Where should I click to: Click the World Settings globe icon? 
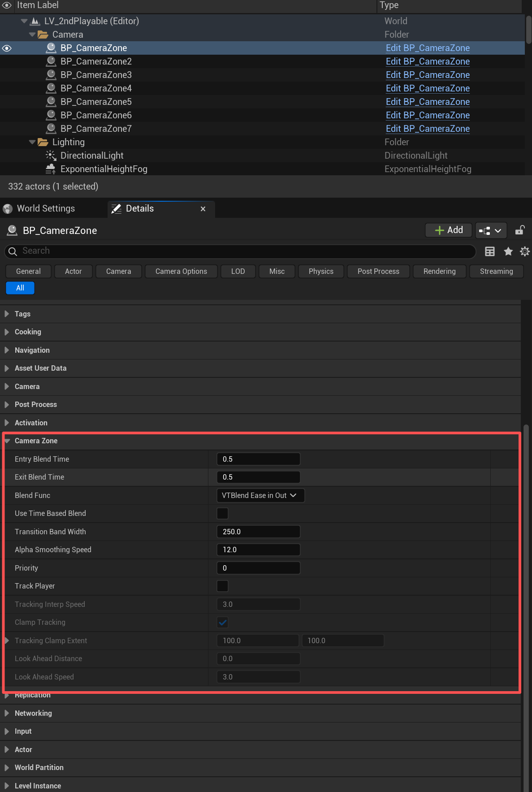pyautogui.click(x=8, y=209)
